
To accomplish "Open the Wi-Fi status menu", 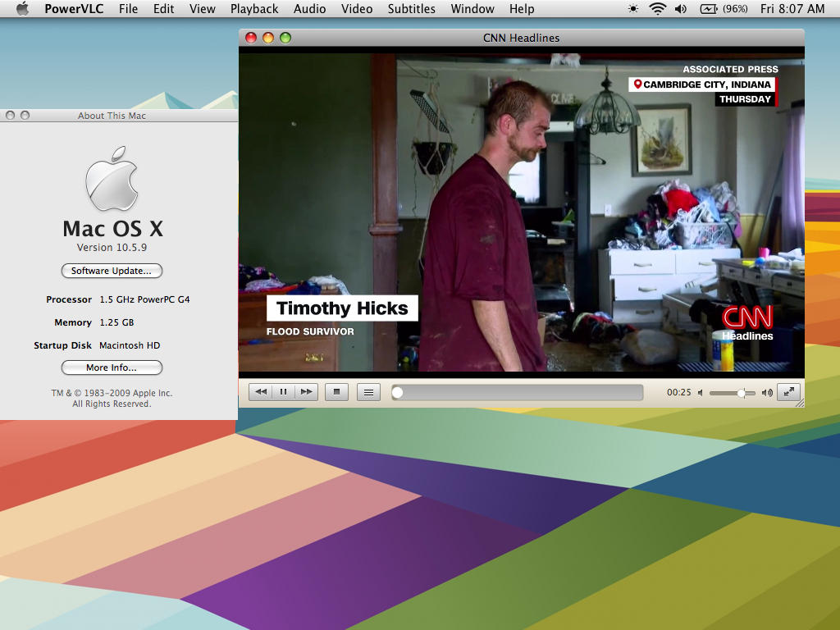I will (x=657, y=8).
